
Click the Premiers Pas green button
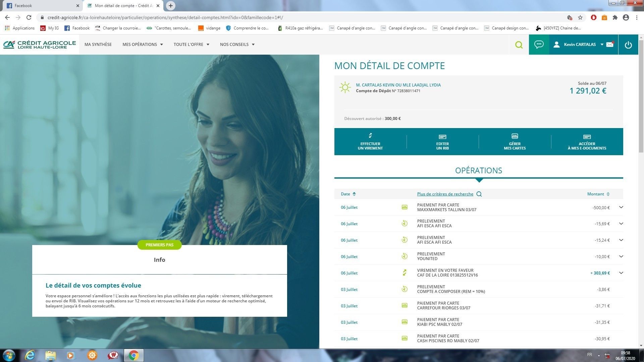[x=160, y=245]
